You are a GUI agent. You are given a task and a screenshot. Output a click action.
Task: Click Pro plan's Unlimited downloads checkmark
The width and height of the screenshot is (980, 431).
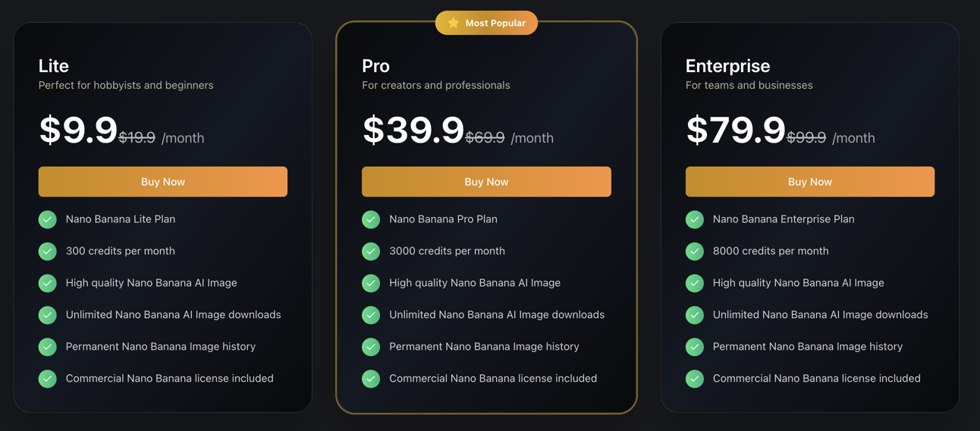click(x=371, y=315)
